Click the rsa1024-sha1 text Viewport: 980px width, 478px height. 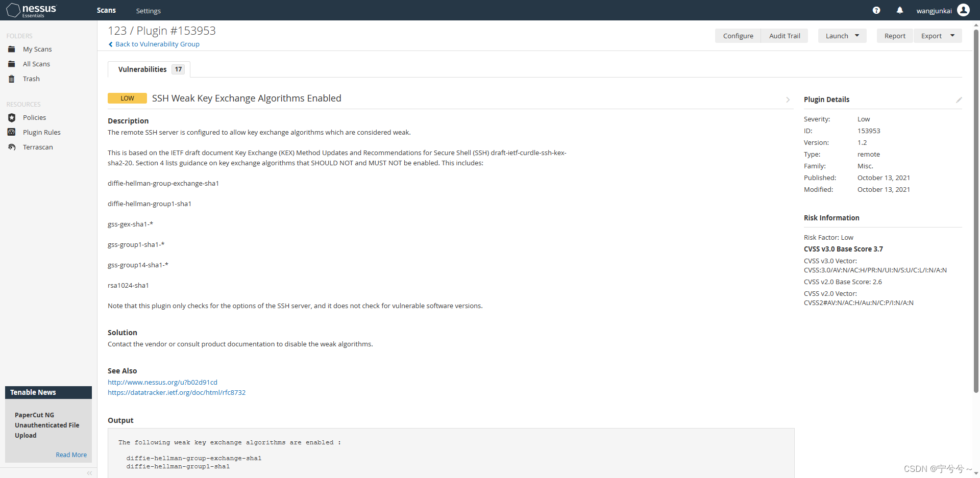pyautogui.click(x=128, y=286)
